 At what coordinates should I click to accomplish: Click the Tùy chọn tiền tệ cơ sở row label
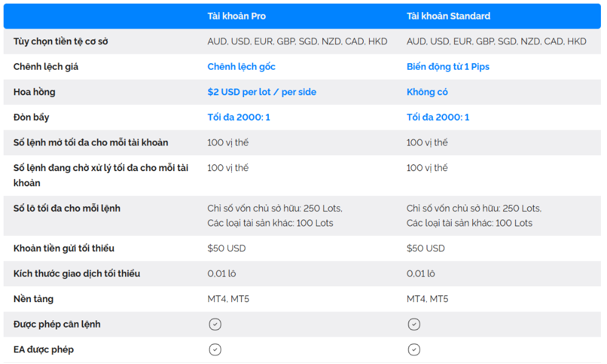pos(61,41)
